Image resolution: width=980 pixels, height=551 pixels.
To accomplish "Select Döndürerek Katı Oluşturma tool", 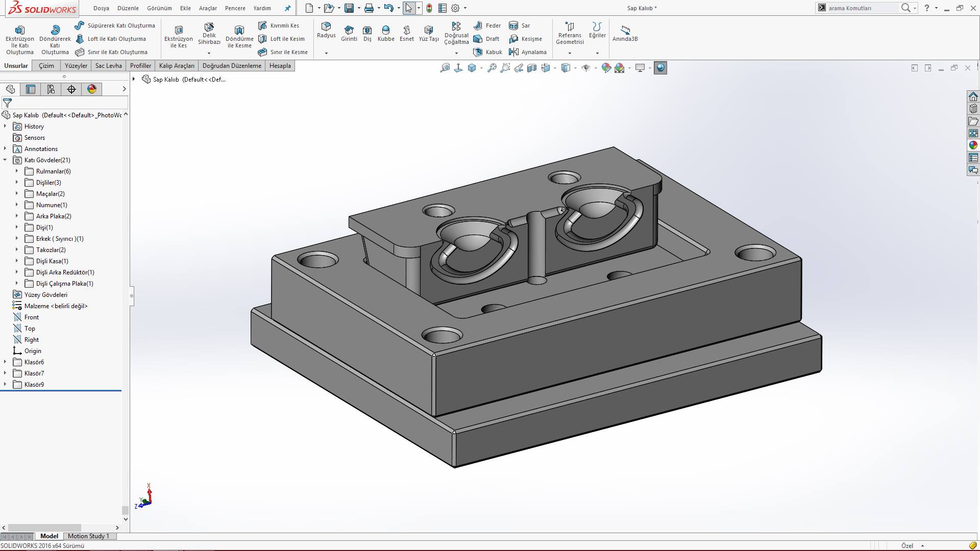I will click(55, 40).
